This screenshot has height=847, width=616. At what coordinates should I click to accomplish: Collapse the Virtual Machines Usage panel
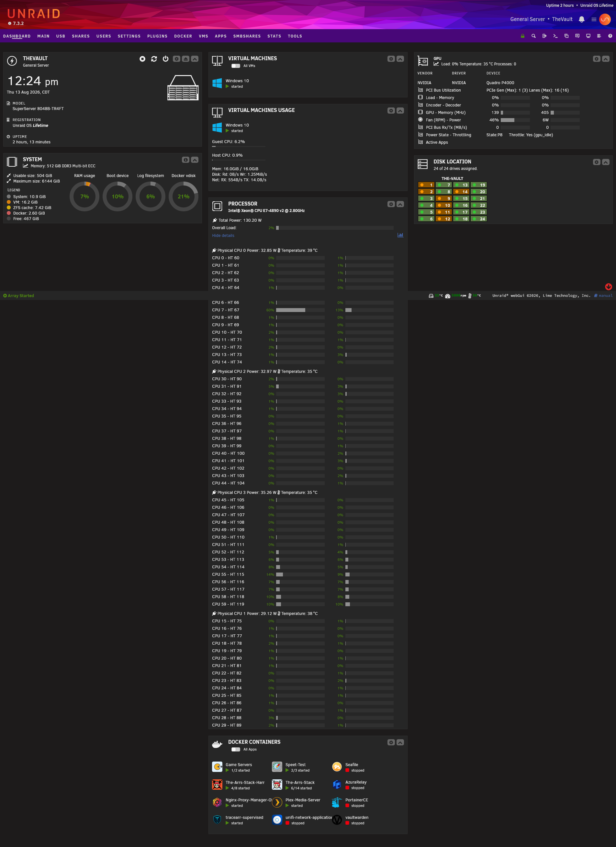(x=400, y=111)
